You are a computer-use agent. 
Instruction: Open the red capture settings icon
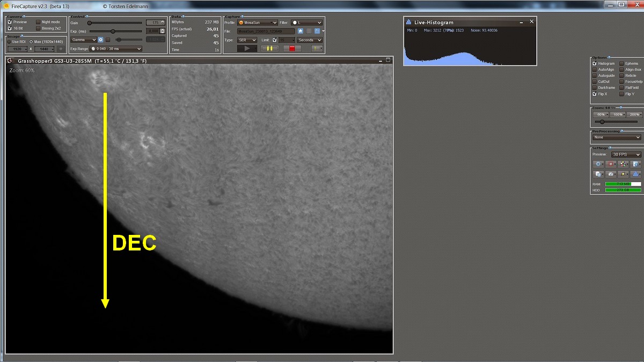click(x=611, y=164)
